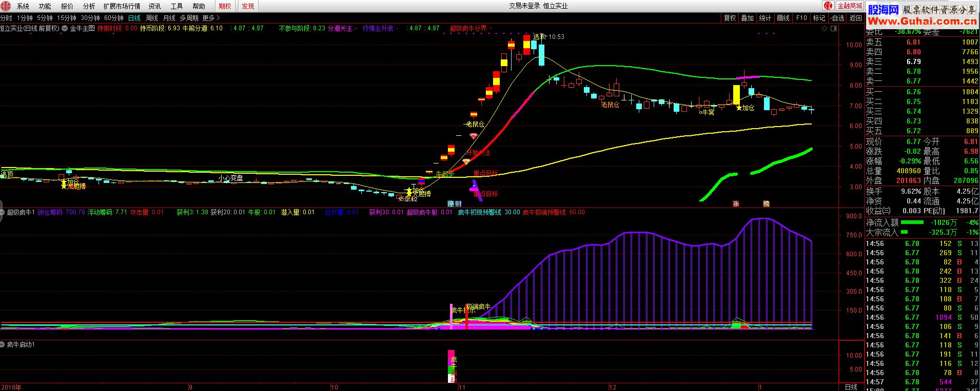Open the 多周期 multi-period view
Viewport: 980px width, 391px height.
click(189, 18)
